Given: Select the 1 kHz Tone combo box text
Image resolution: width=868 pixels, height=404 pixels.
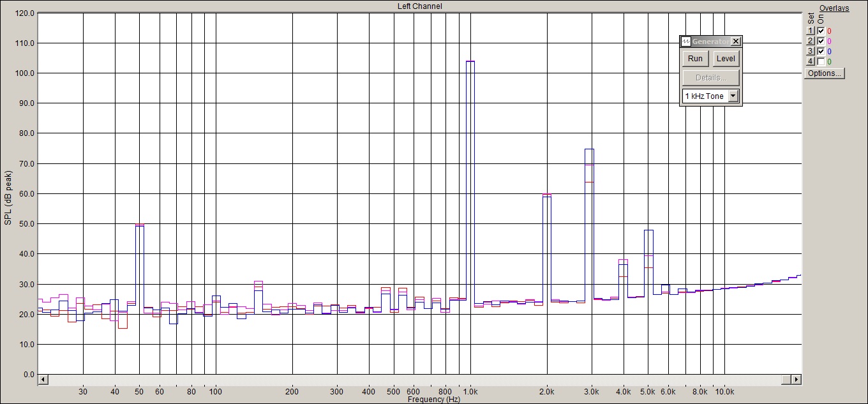Looking at the screenshot, I should click(x=705, y=96).
